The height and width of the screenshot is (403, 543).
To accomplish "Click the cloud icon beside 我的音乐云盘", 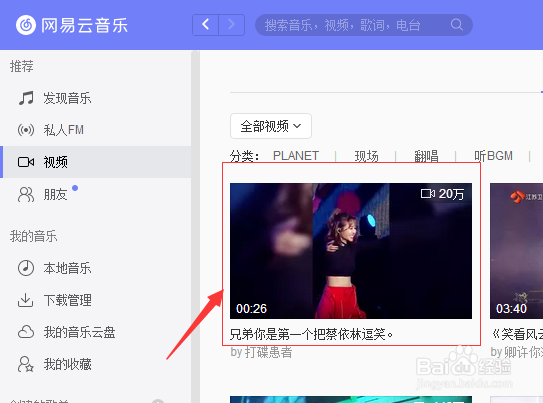I will tap(26, 332).
